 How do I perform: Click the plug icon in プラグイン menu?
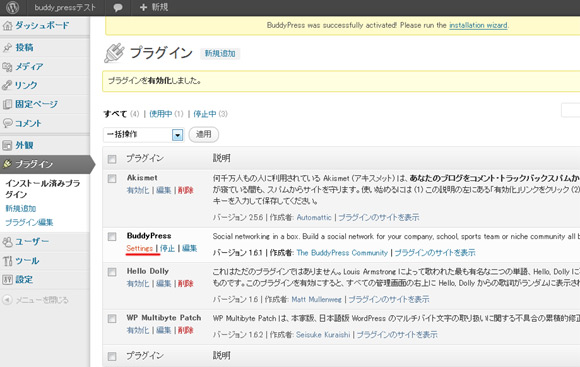(x=7, y=164)
